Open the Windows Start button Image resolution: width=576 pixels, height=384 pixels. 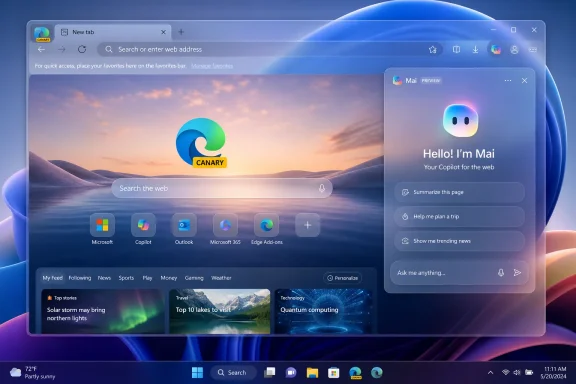[x=197, y=373]
